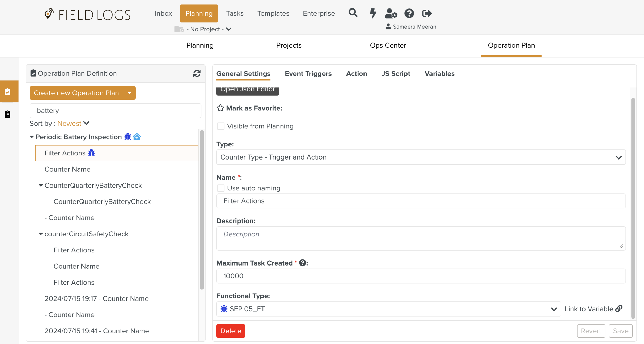Open the Ops Center tab

coord(388,45)
